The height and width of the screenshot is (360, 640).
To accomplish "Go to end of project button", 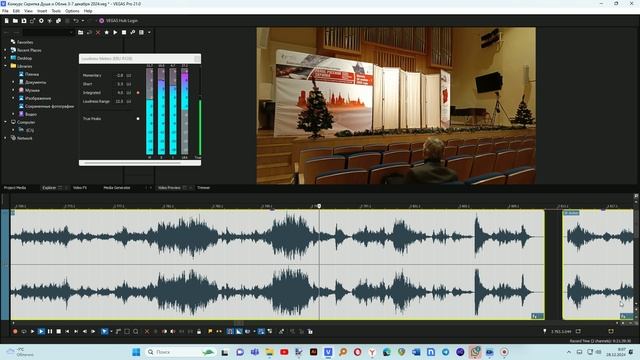I will [x=76, y=331].
